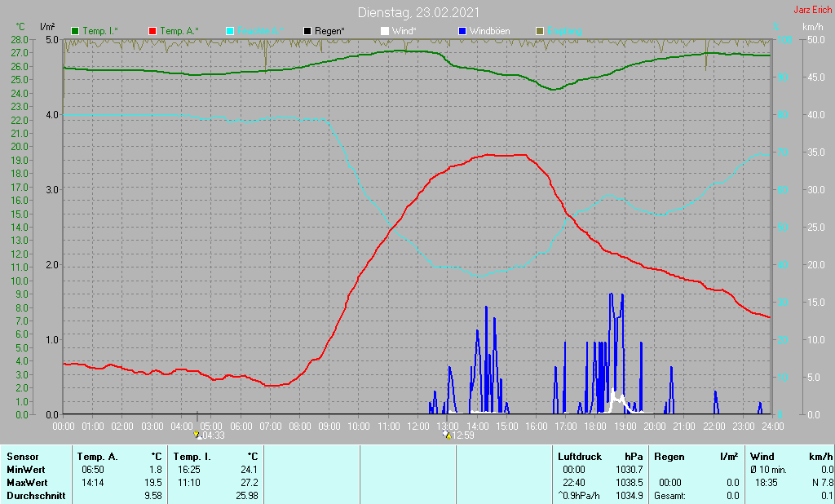Click the Ø 10 min. wind label
The height and width of the screenshot is (504, 835).
pos(768,470)
